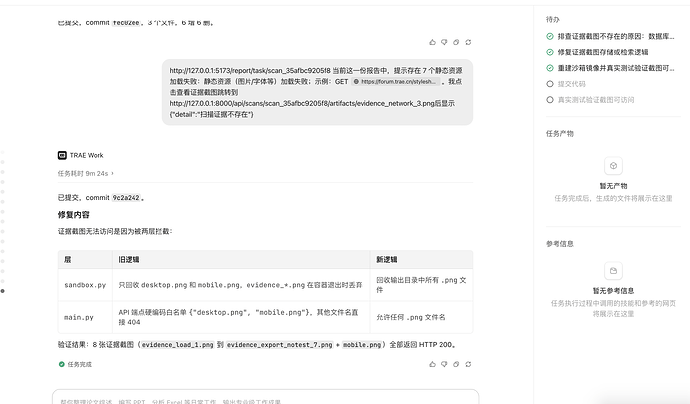Click the sandbox.py table cell
The height and width of the screenshot is (404, 690).
[85, 285]
